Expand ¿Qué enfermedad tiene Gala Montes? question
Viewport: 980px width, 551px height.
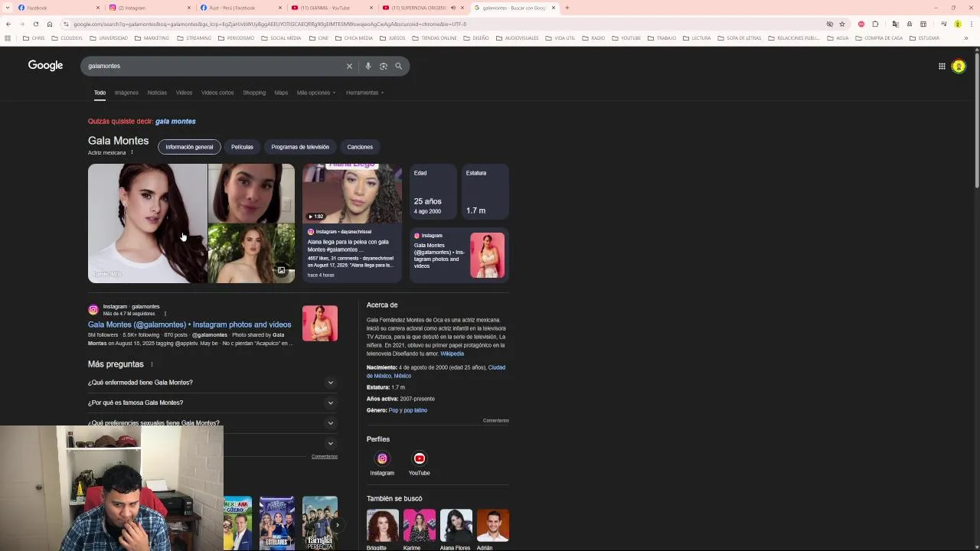pyautogui.click(x=212, y=383)
